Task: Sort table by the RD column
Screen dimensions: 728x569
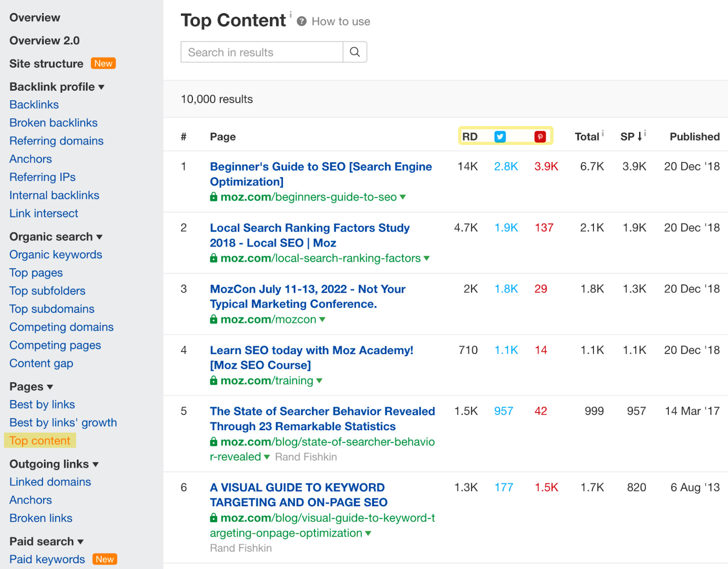Action: [x=470, y=137]
